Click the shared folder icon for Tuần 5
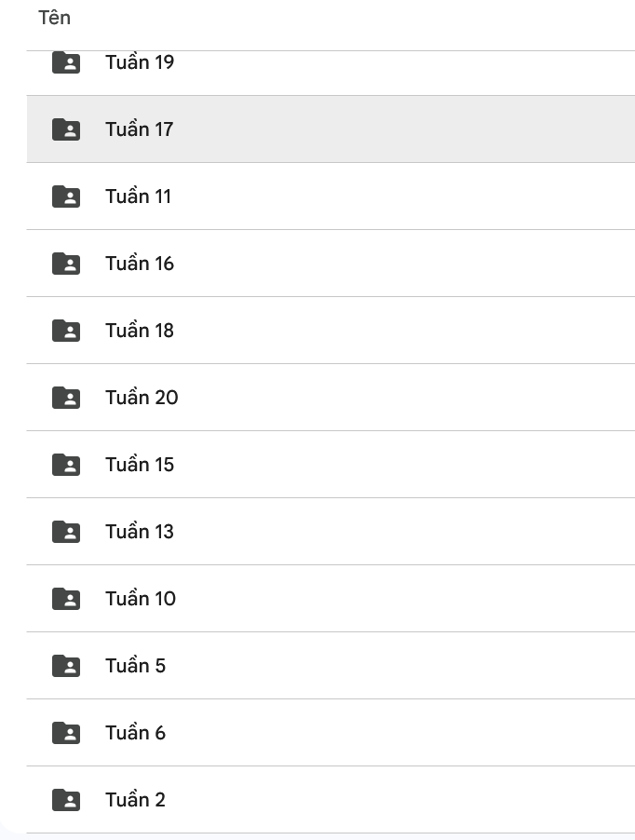The image size is (635, 840). [x=66, y=666]
